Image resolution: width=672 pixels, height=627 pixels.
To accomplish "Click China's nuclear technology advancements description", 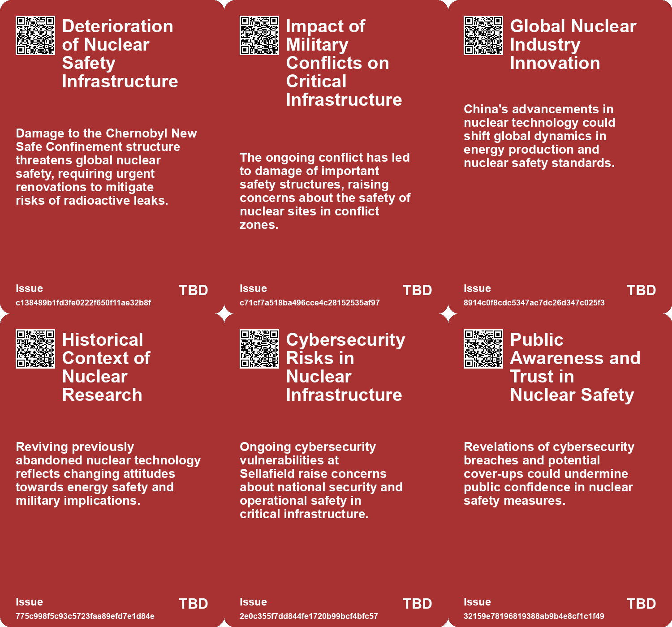I will tap(539, 136).
